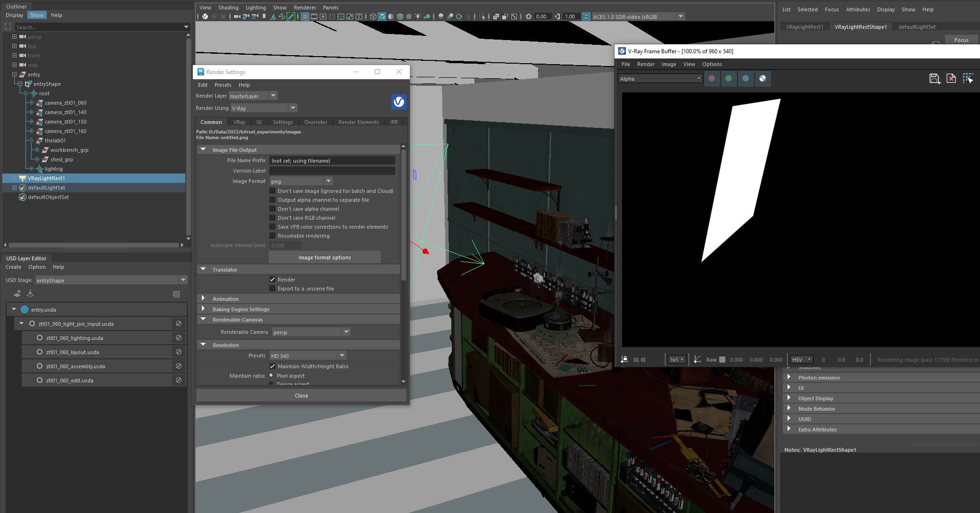The height and width of the screenshot is (513, 980).
Task: Toggle the color management ON button
Action: (586, 17)
